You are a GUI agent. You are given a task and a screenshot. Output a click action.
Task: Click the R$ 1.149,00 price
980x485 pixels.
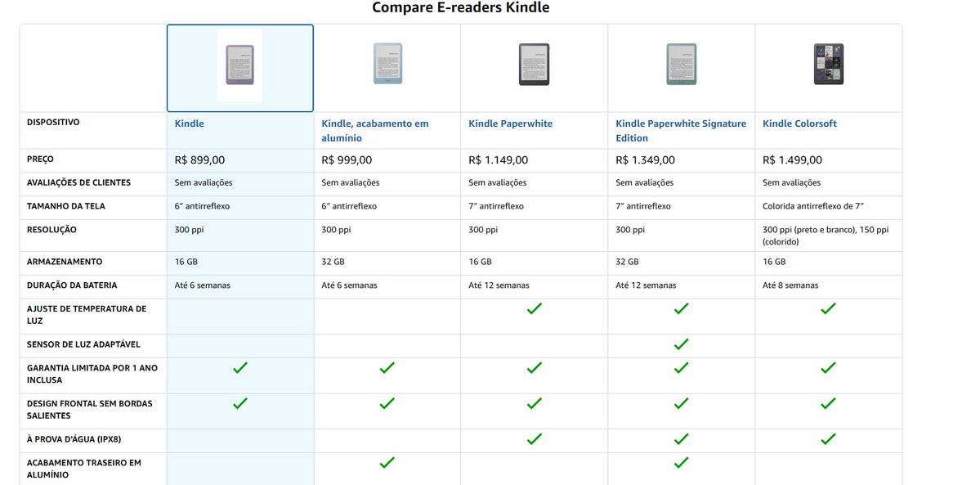pos(498,160)
